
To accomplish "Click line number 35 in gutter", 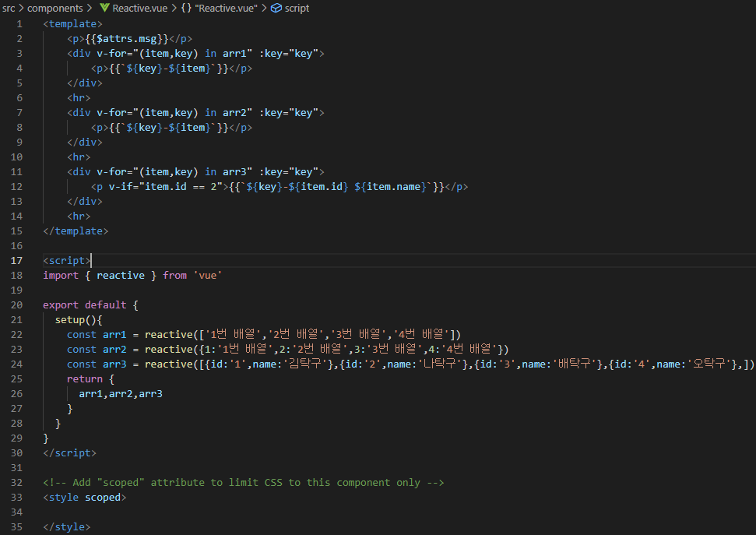I will pos(16,526).
